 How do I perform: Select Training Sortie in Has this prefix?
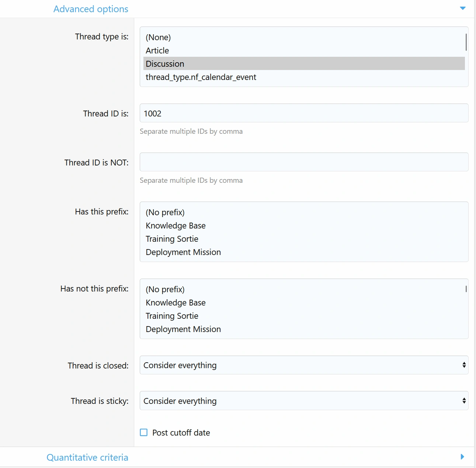(172, 239)
